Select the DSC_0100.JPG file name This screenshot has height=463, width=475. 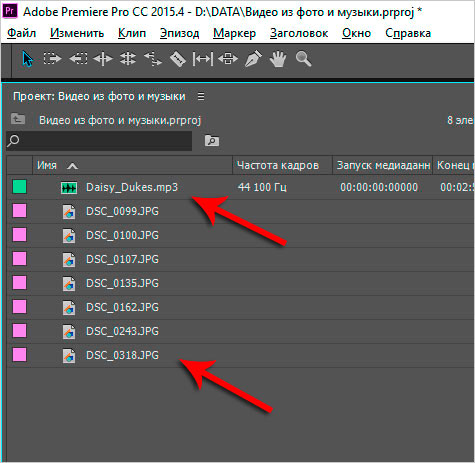[122, 235]
